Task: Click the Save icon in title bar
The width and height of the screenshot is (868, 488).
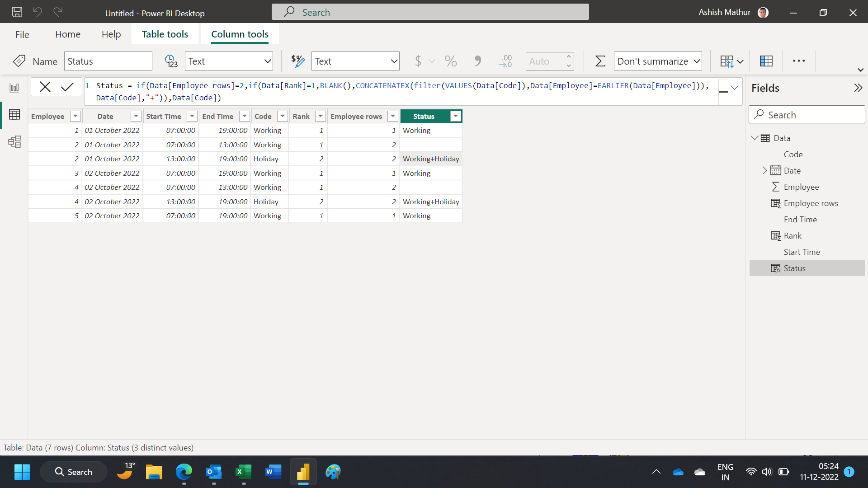Action: 17,12
